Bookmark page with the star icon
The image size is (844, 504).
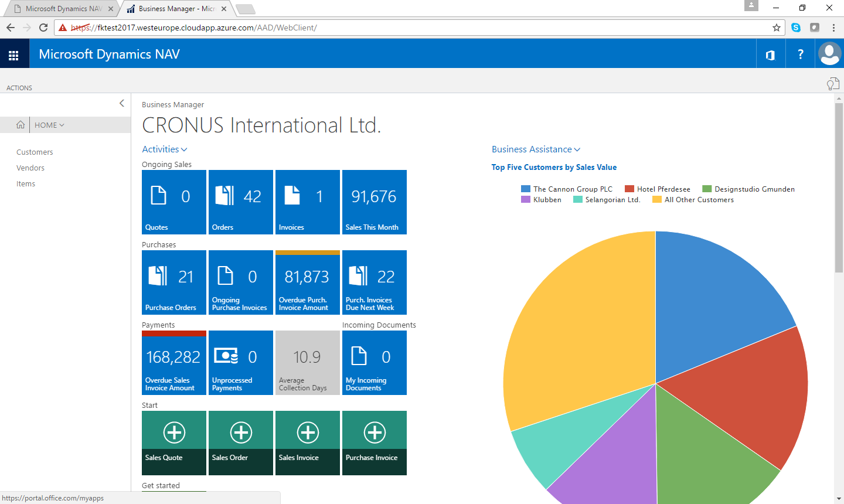[777, 28]
